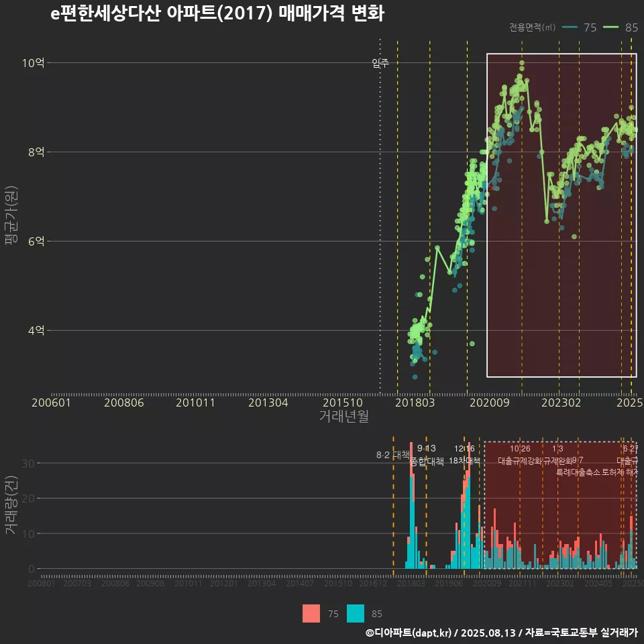Click the '거래년월' horizontal axis title

[343, 416]
